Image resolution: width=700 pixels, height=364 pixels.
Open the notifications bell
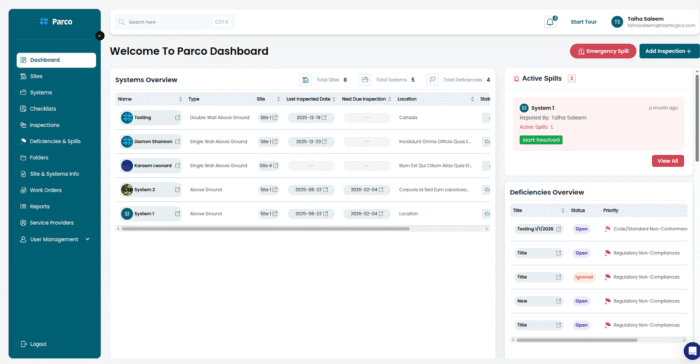(550, 22)
